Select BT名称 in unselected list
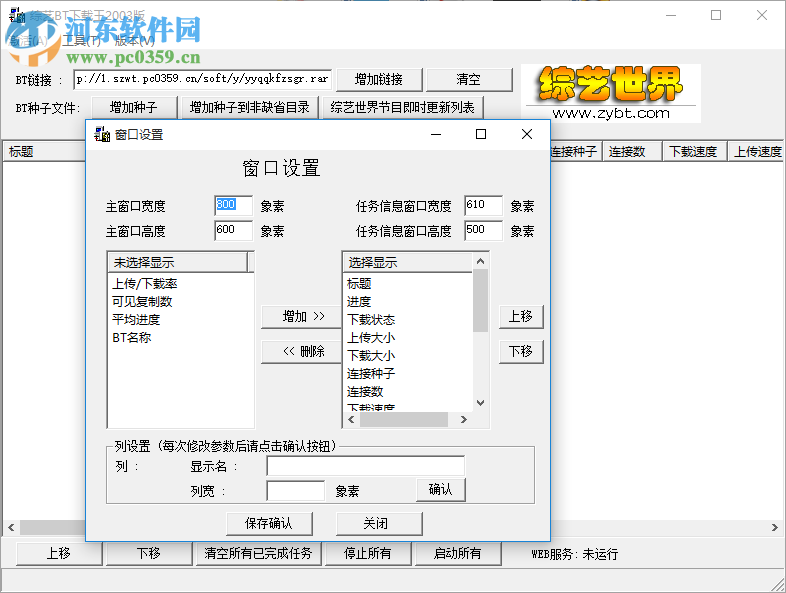The width and height of the screenshot is (786, 593). coord(131,338)
